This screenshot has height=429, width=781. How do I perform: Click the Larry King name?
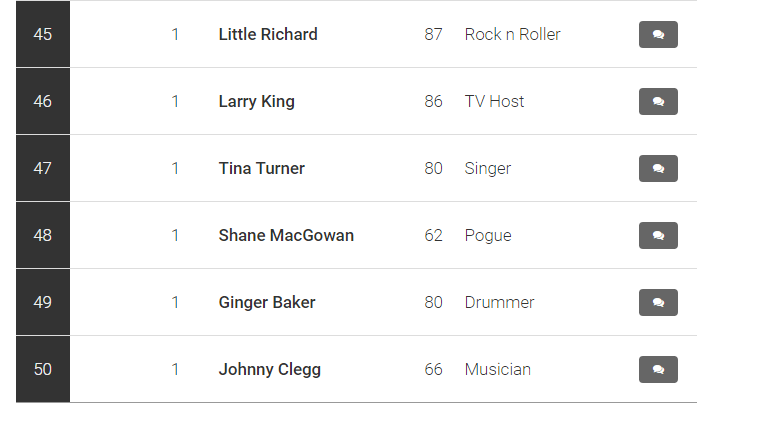[x=257, y=102]
